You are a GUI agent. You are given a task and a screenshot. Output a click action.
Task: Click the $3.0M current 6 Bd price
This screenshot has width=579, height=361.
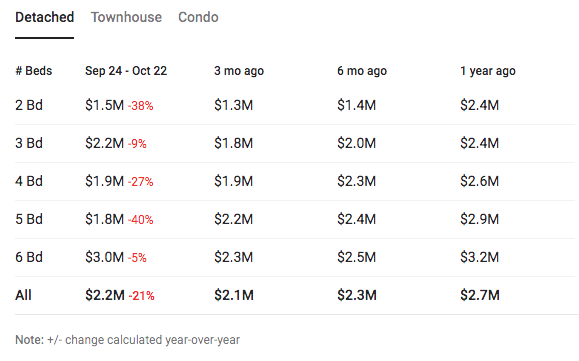(105, 257)
